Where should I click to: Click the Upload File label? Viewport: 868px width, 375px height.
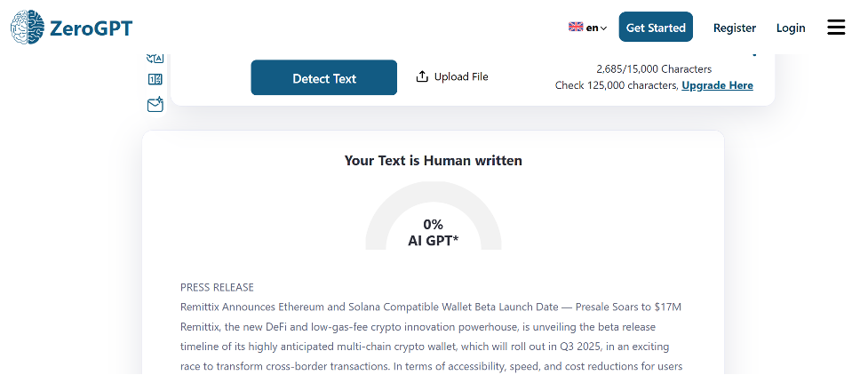coord(461,76)
